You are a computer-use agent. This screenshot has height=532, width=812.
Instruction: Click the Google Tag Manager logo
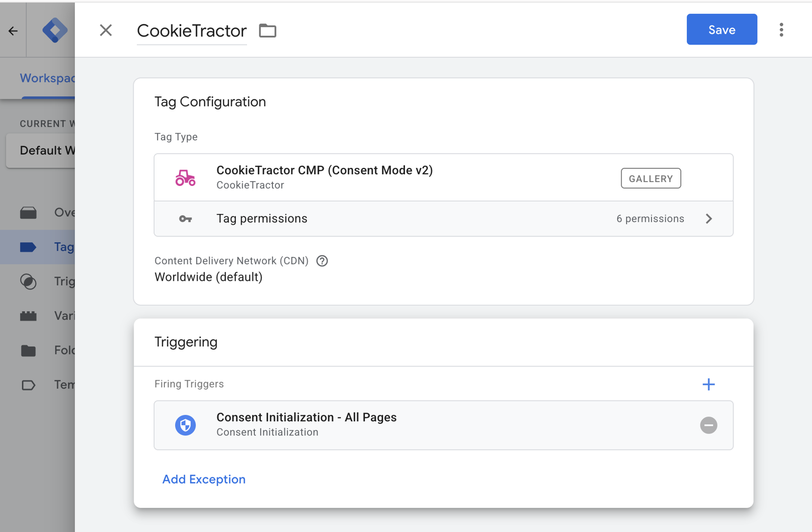(54, 30)
